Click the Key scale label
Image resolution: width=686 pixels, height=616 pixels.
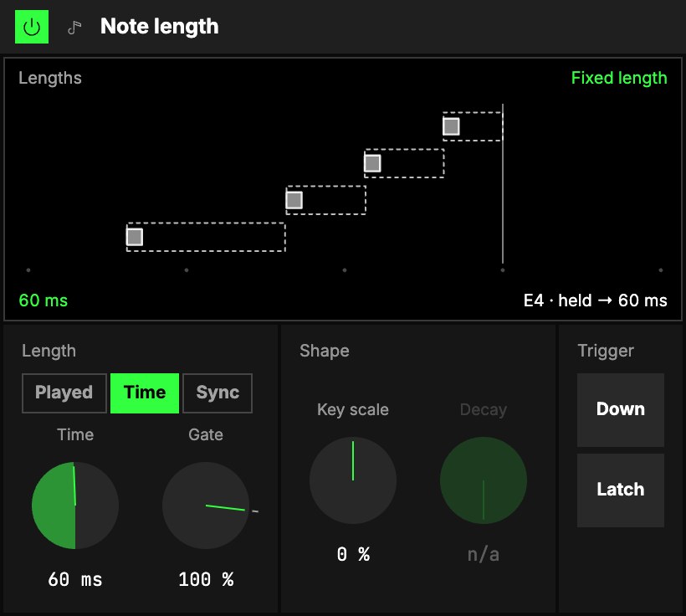(353, 410)
